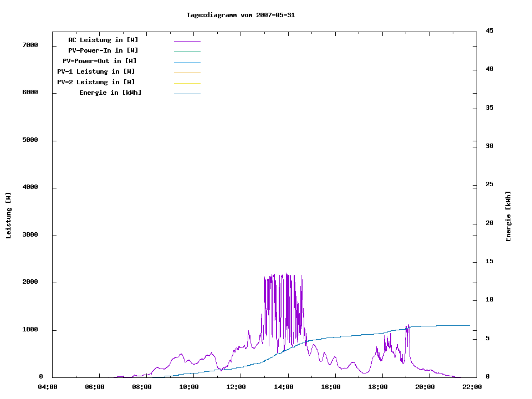Pick the PV-1 Leistung in [W] legend label
Viewport: 532px width, 399px height.
[96, 71]
